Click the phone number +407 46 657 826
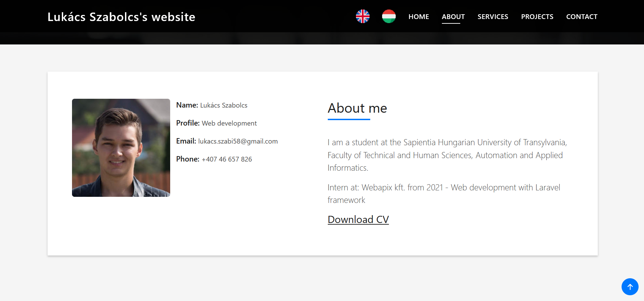Screen dimensions: 644x301 [x=227, y=159]
